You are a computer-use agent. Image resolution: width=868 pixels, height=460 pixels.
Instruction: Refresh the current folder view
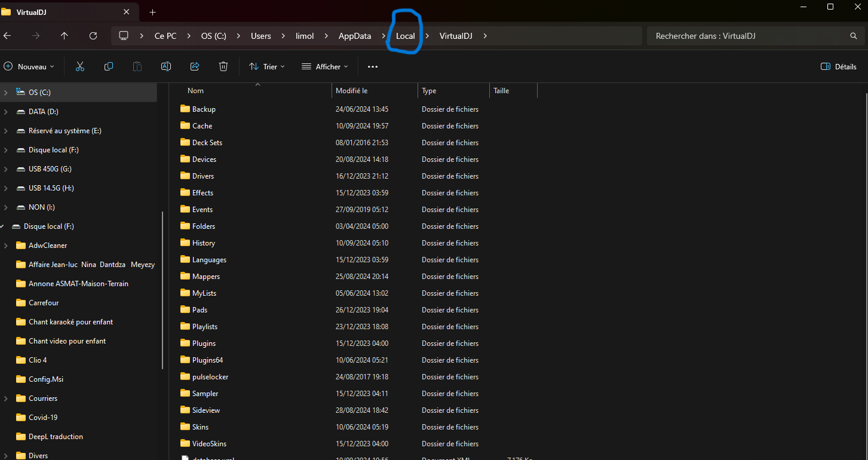pos(93,36)
